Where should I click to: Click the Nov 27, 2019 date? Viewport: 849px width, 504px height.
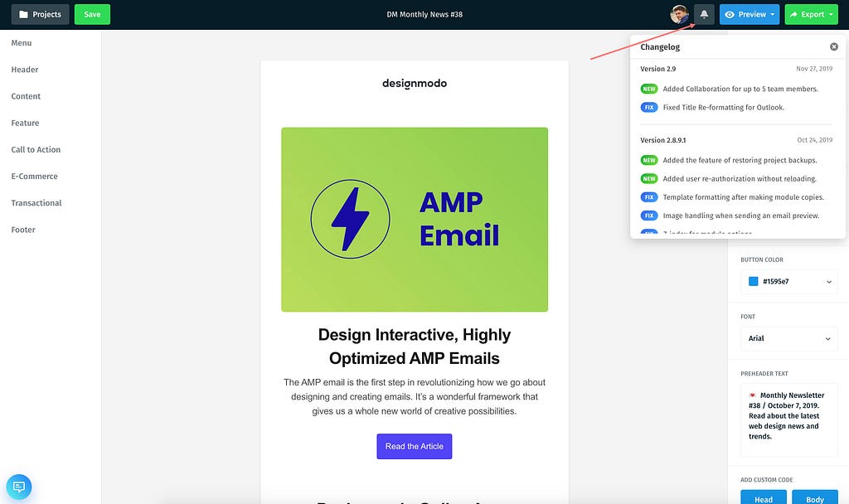814,69
